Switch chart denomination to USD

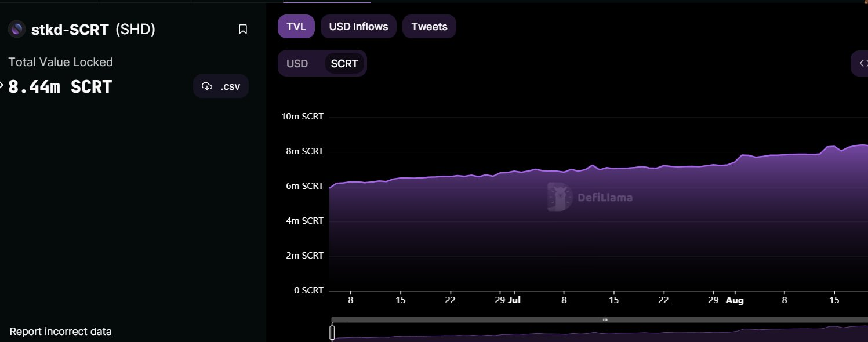click(297, 64)
